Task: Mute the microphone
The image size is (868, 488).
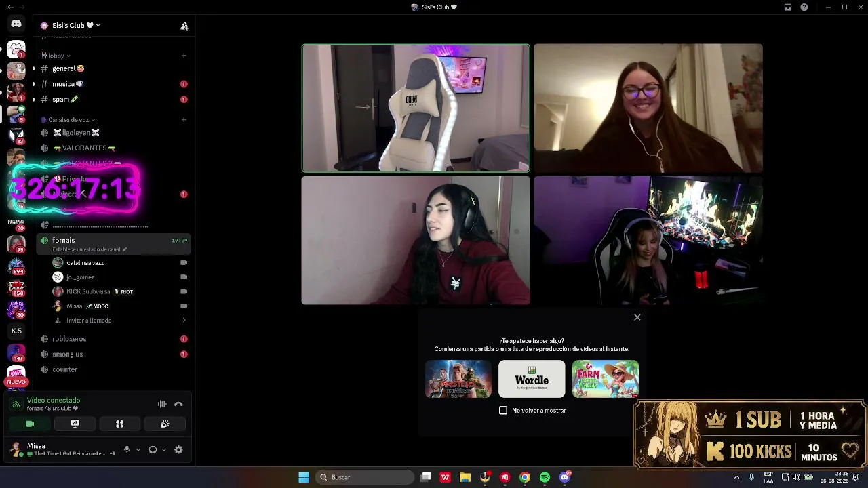Action: 127,450
